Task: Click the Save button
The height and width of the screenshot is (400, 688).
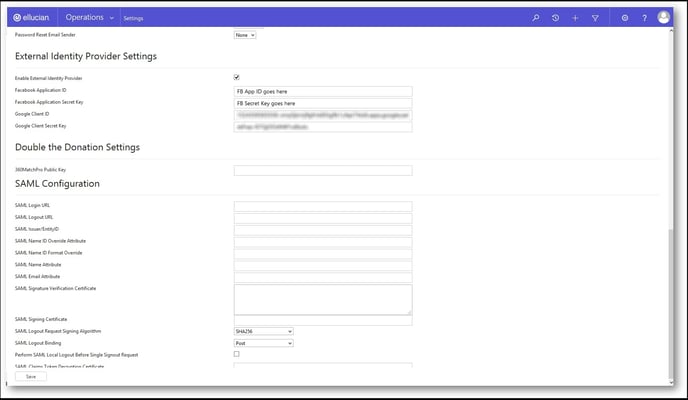Action: 31,376
